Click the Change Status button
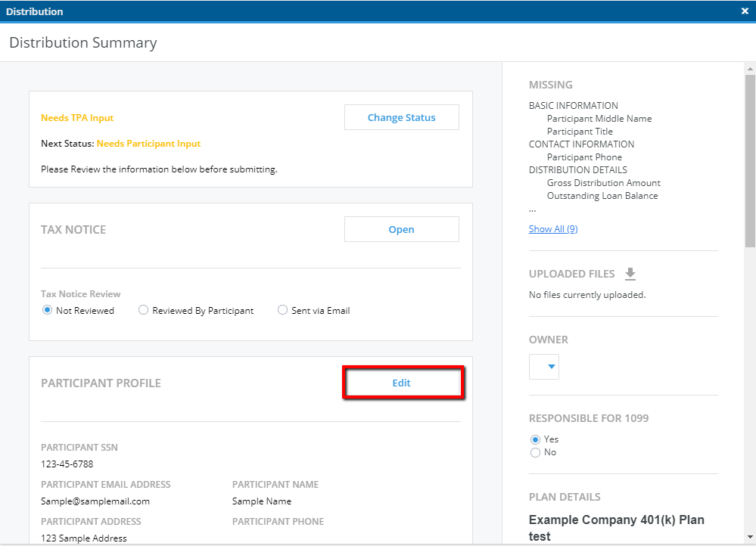 coord(402,117)
